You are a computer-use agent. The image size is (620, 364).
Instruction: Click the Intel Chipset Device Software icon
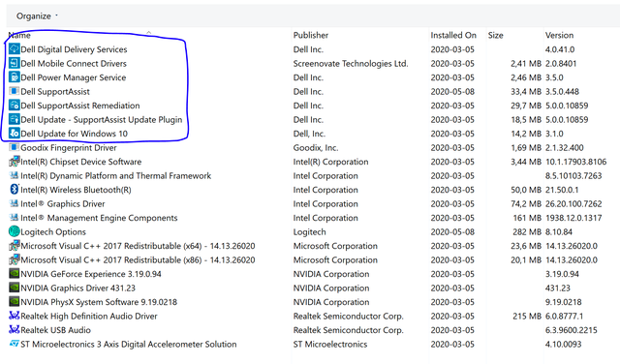[14, 162]
